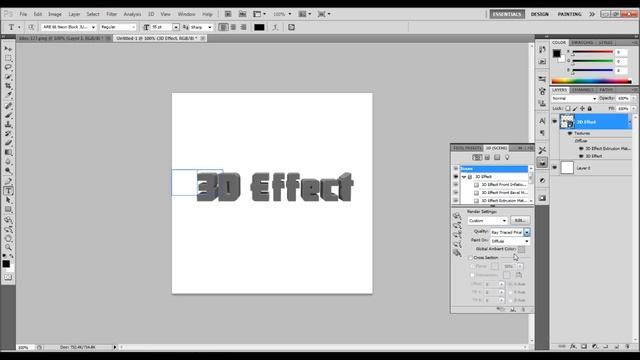Screen dimensions: 640x360
Task: Switch to the Design workspace
Action: (x=540, y=14)
